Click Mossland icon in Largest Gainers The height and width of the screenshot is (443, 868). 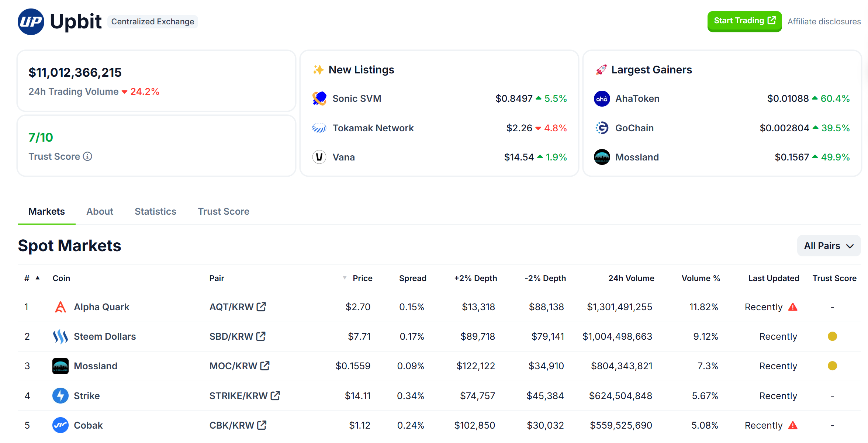[602, 157]
